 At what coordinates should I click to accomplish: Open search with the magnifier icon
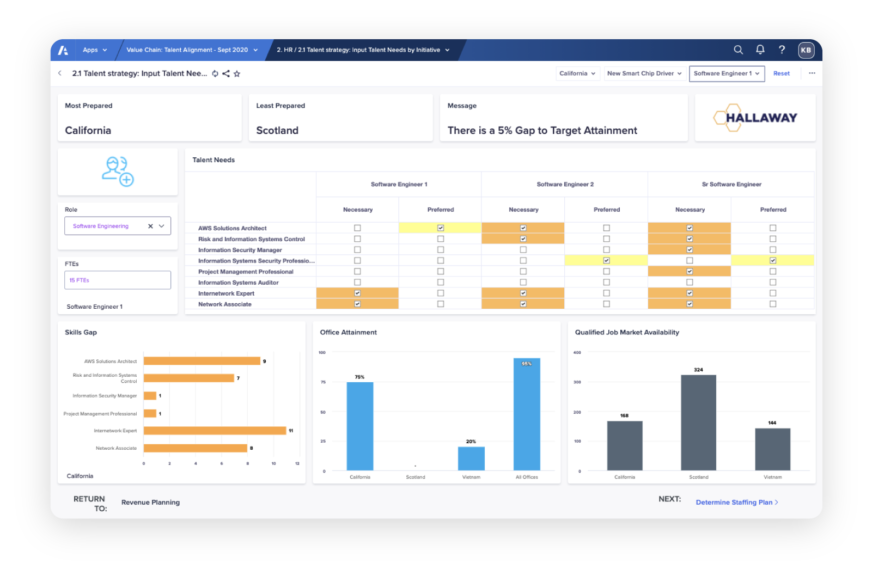coord(738,49)
